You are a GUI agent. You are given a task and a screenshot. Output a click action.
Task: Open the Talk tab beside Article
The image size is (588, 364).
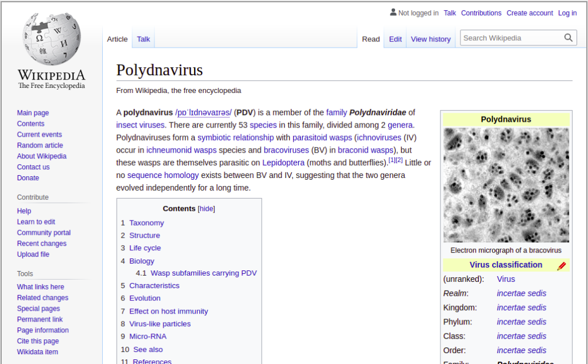143,39
